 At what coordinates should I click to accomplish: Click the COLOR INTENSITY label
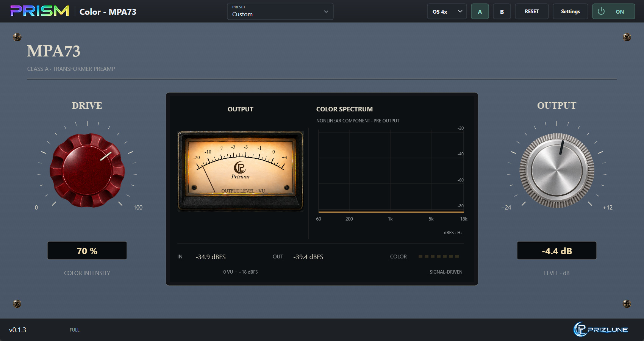click(x=87, y=273)
